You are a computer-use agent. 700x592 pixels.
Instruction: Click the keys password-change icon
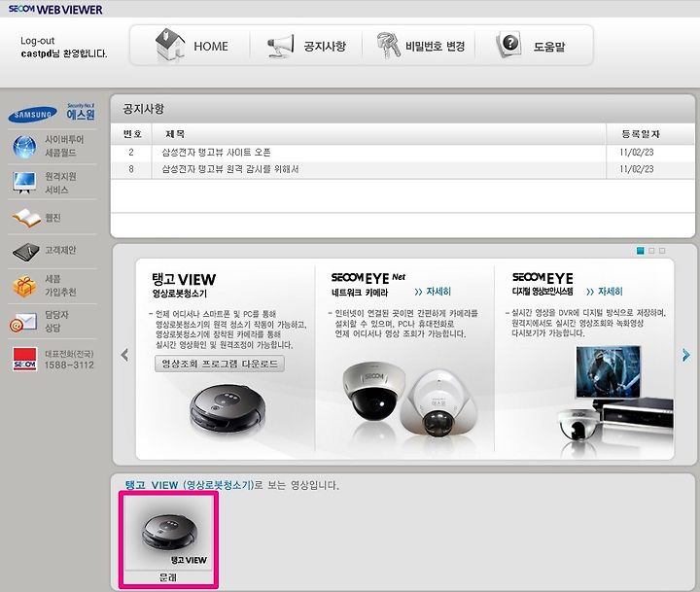click(388, 46)
